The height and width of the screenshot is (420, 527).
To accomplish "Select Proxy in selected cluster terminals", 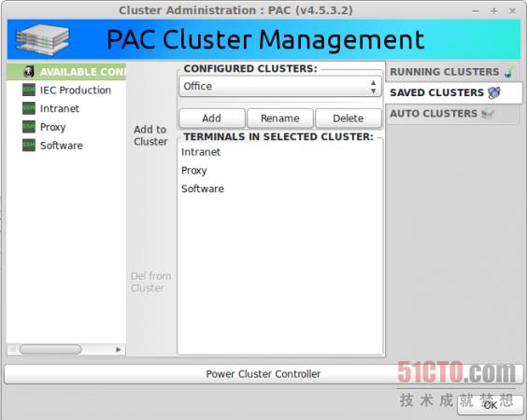I will point(280,171).
